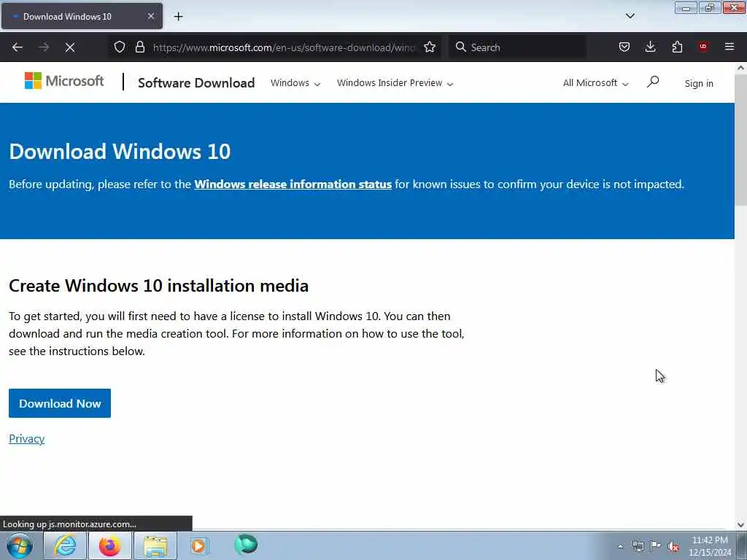Close the Download Windows 10 tab
747x560 pixels.
pyautogui.click(x=150, y=16)
